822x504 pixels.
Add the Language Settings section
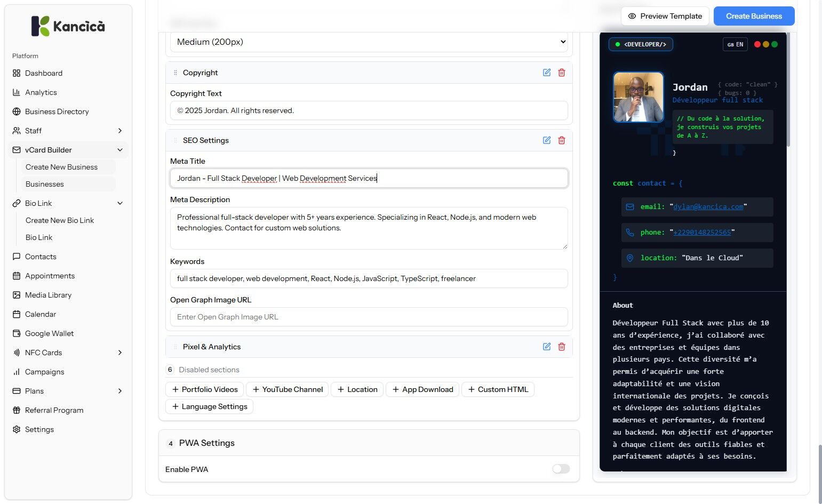[210, 406]
